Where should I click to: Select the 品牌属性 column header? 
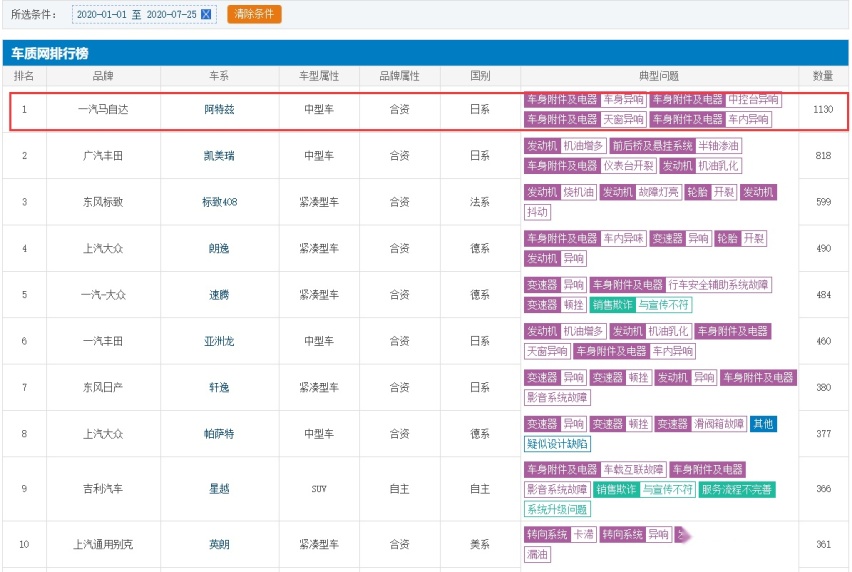[x=399, y=76]
